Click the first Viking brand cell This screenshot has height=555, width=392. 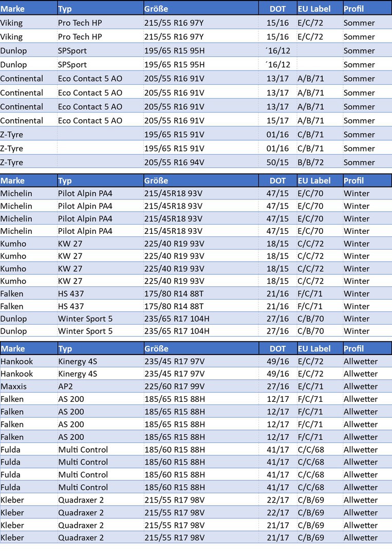pyautogui.click(x=11, y=23)
